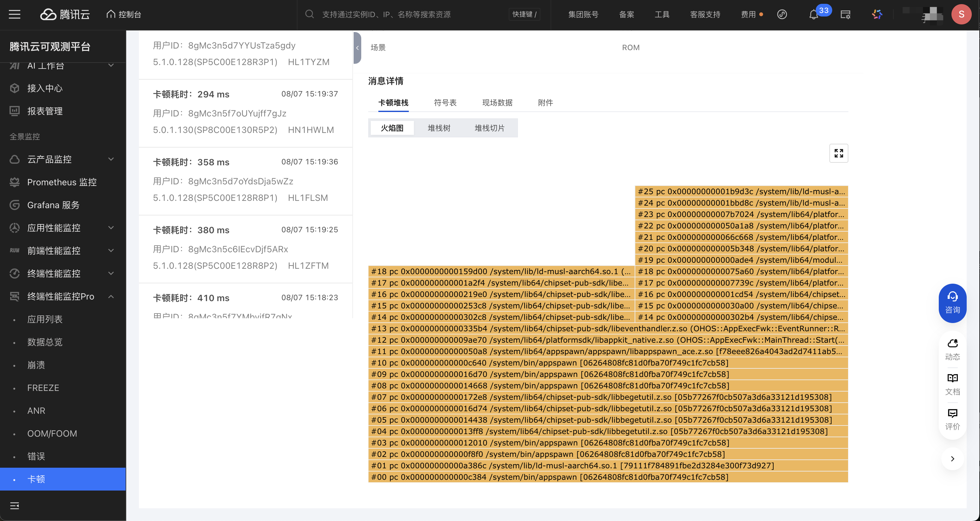Expand the flame graph to fullscreen

[x=839, y=153]
